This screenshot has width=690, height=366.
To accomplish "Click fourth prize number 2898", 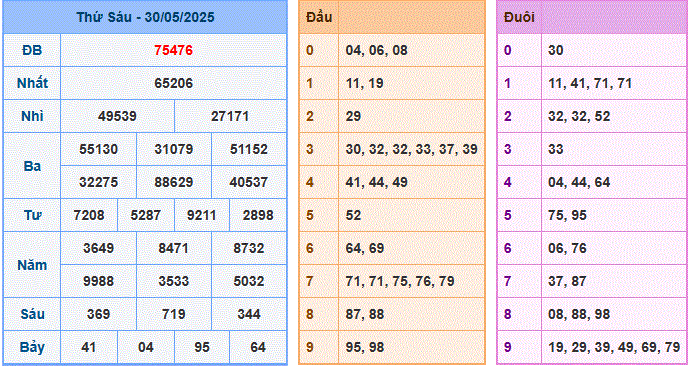I will tap(257, 215).
